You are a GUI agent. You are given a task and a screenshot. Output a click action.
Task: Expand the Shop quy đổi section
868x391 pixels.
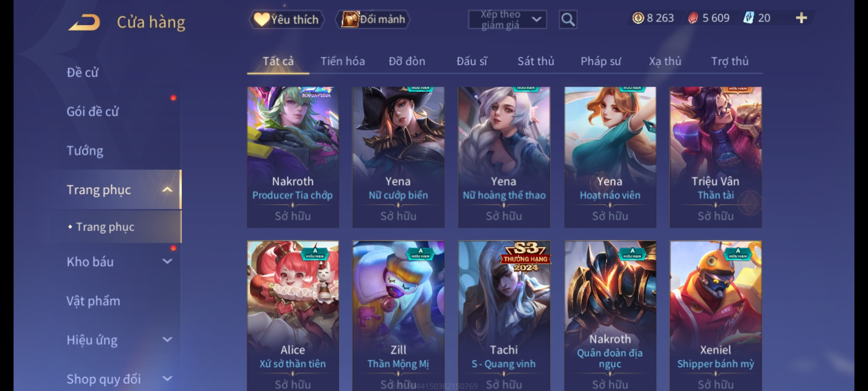[167, 379]
